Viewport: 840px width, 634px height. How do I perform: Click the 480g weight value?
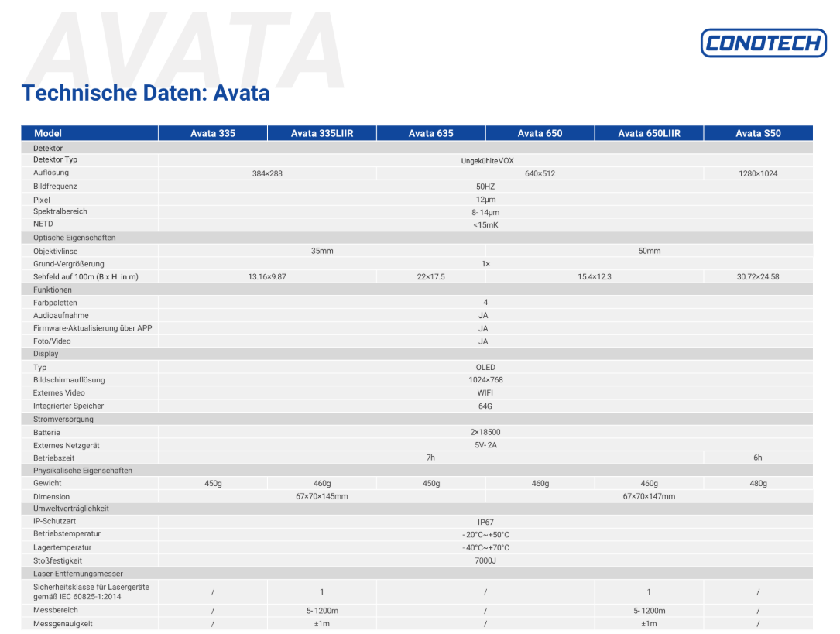(758, 483)
